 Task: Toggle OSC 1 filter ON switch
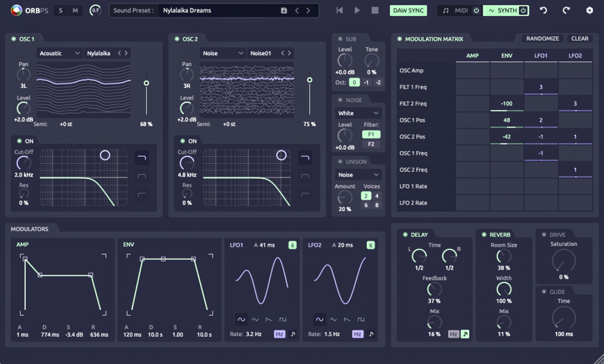[19, 141]
